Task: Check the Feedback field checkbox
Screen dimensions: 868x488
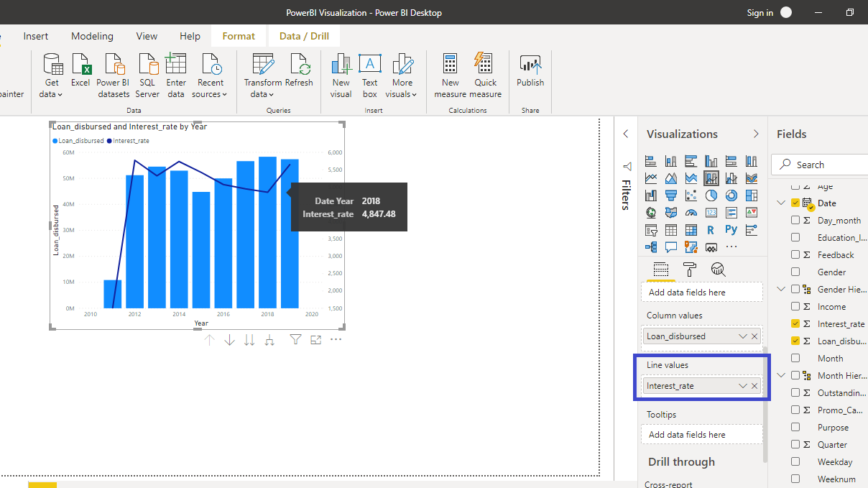Action: (795, 255)
